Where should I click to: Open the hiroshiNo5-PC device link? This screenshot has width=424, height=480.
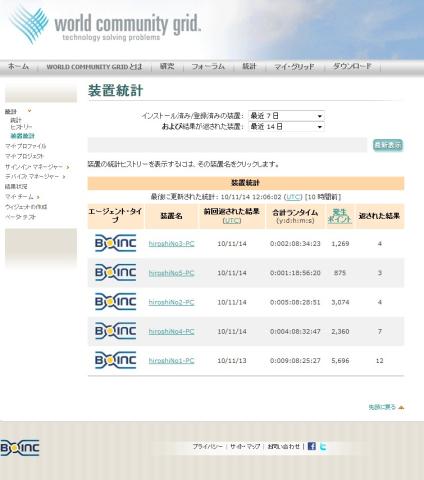[x=171, y=273]
